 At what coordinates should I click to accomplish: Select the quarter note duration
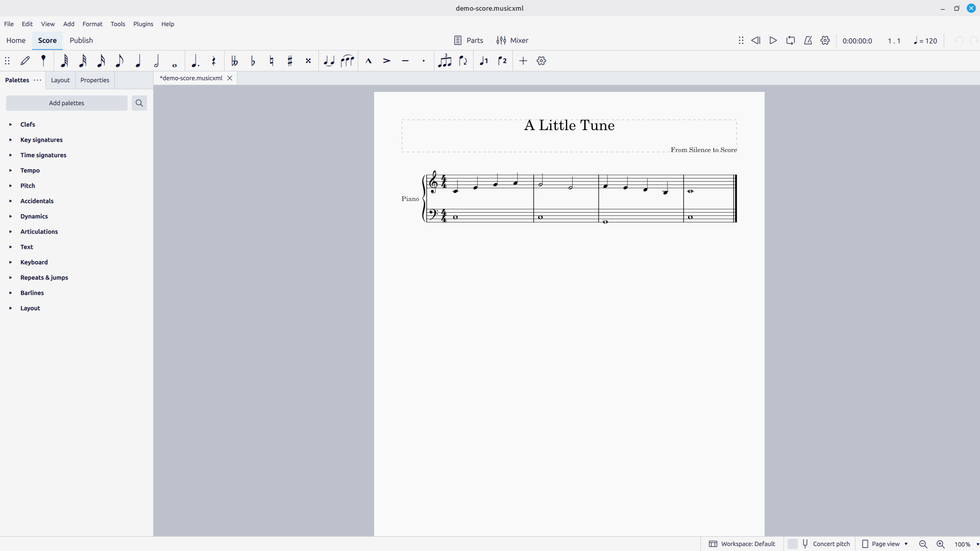138,61
